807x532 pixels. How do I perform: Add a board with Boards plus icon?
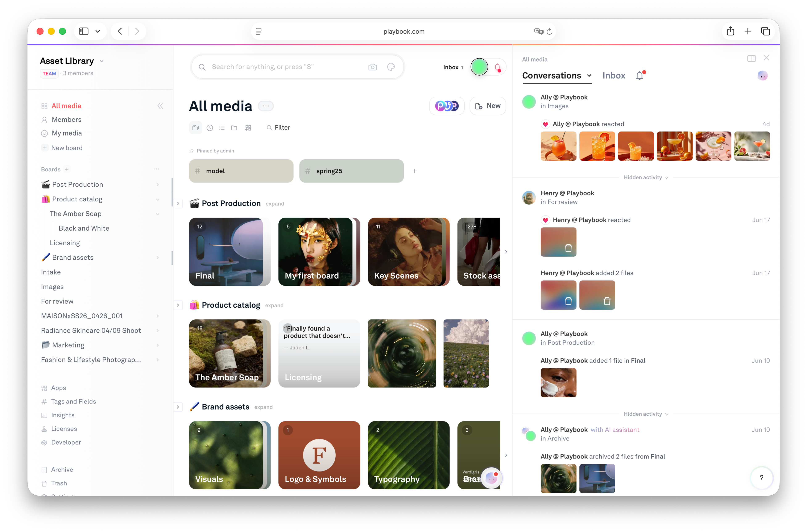click(67, 169)
